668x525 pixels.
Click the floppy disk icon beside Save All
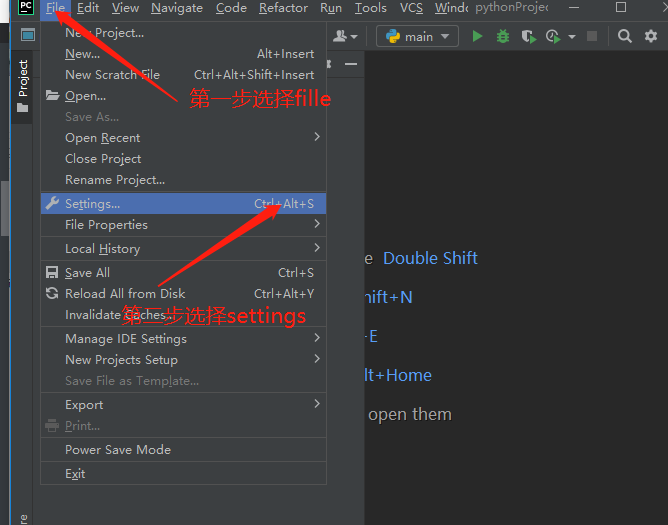pos(52,272)
